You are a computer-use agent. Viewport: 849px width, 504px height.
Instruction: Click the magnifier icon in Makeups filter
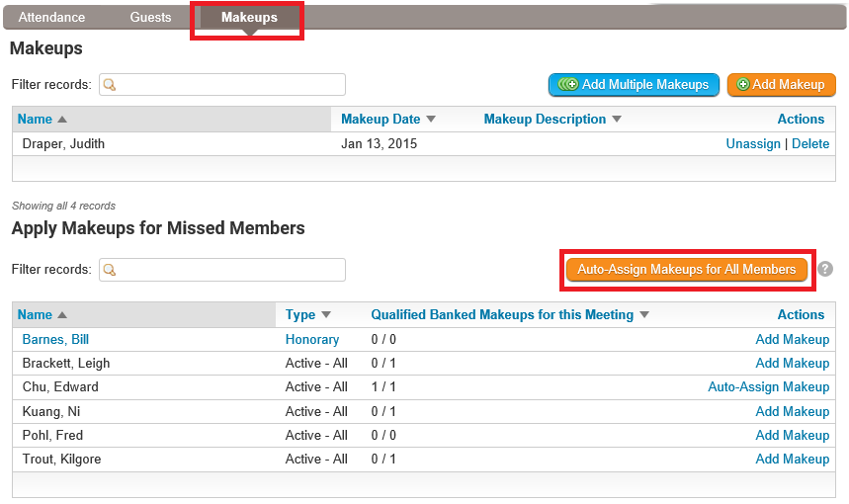pyautogui.click(x=110, y=85)
